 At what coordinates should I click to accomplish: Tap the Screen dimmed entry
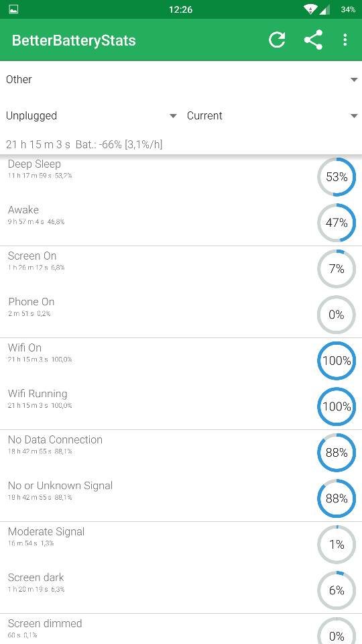(x=181, y=629)
